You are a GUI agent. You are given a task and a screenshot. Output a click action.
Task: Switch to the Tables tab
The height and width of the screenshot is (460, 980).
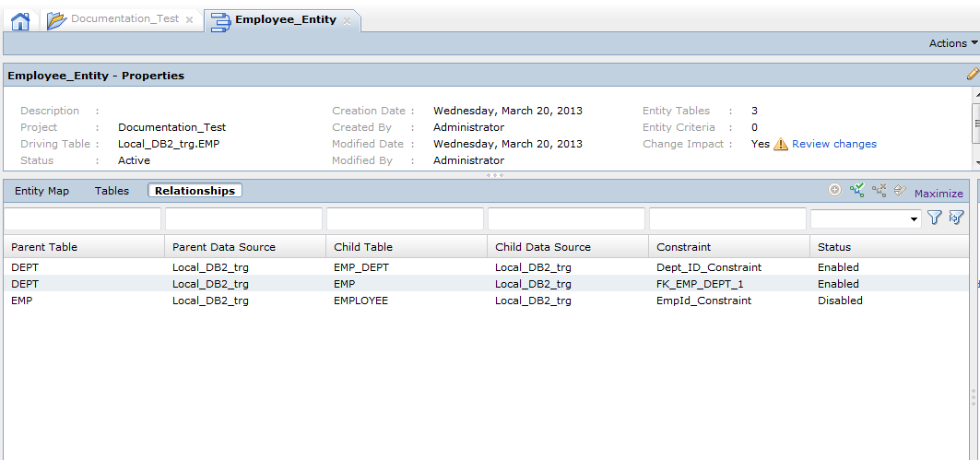click(x=112, y=191)
